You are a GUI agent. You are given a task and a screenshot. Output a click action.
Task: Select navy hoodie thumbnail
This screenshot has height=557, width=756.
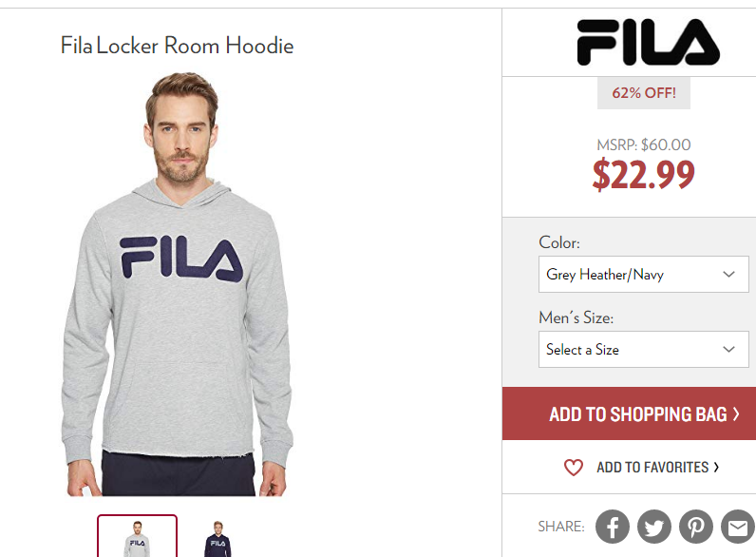[x=217, y=538]
